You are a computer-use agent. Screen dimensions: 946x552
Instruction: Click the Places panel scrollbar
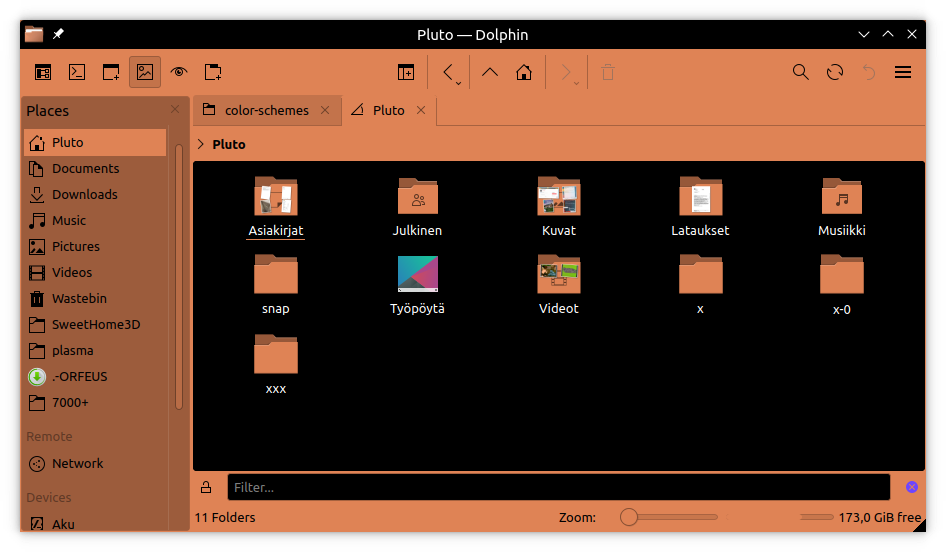(179, 277)
